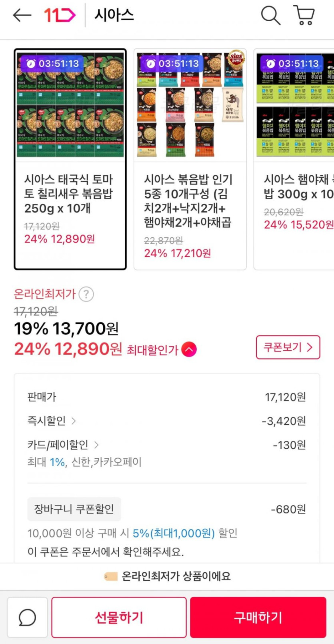The height and width of the screenshot is (644, 334).
Task: Tap the search magnifier icon
Action: click(270, 16)
